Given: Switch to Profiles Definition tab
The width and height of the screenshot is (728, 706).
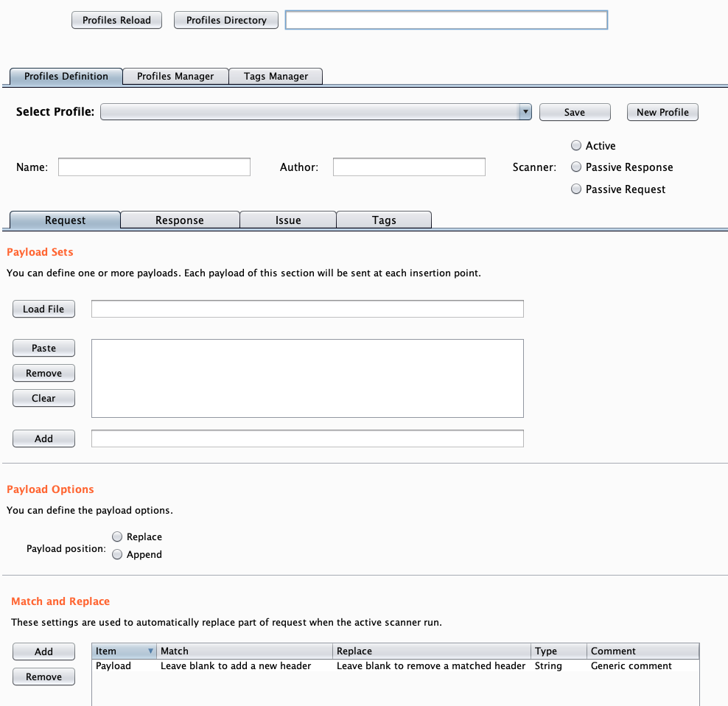Looking at the screenshot, I should (x=66, y=76).
